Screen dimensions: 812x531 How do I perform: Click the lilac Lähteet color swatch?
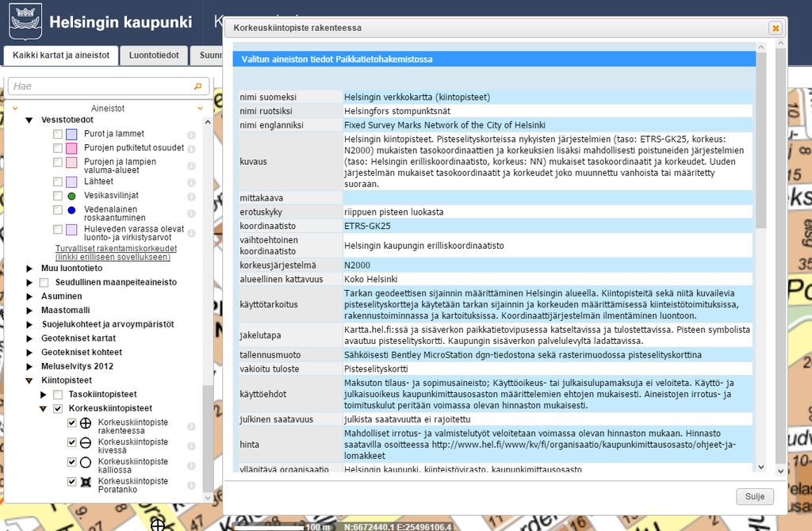[71, 181]
